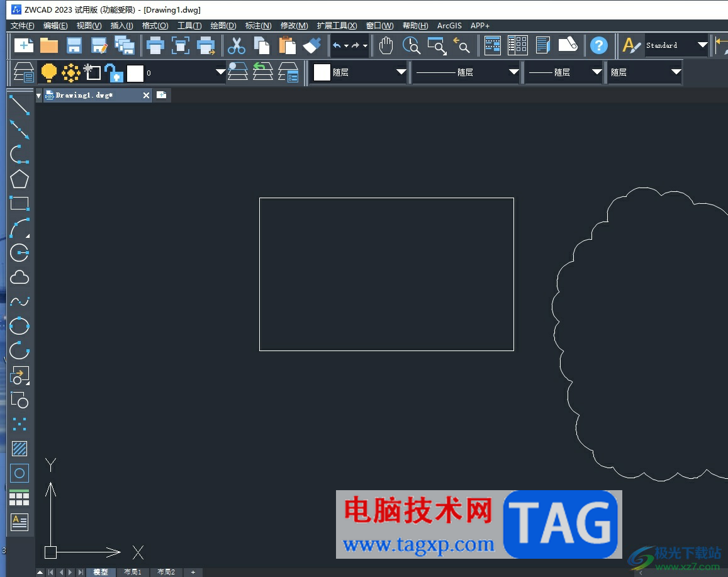Select the Multiline Text tool
The image size is (728, 577).
click(20, 522)
